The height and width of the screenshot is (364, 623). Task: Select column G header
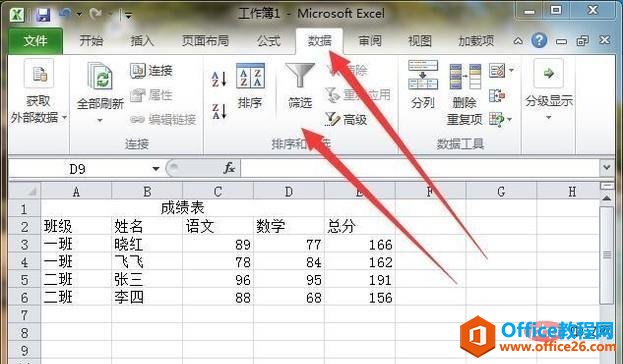pos(501,192)
